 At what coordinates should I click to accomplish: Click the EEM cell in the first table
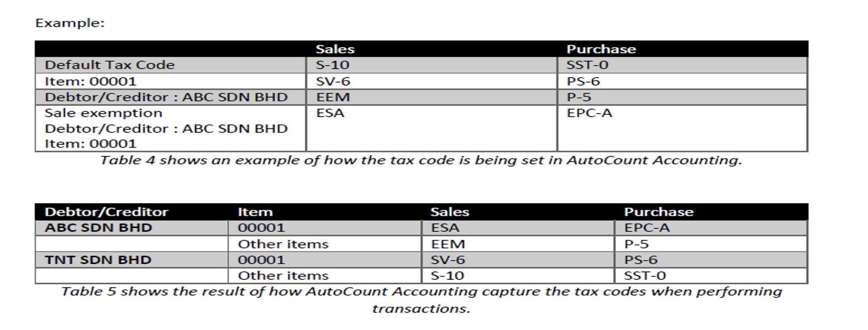click(333, 97)
